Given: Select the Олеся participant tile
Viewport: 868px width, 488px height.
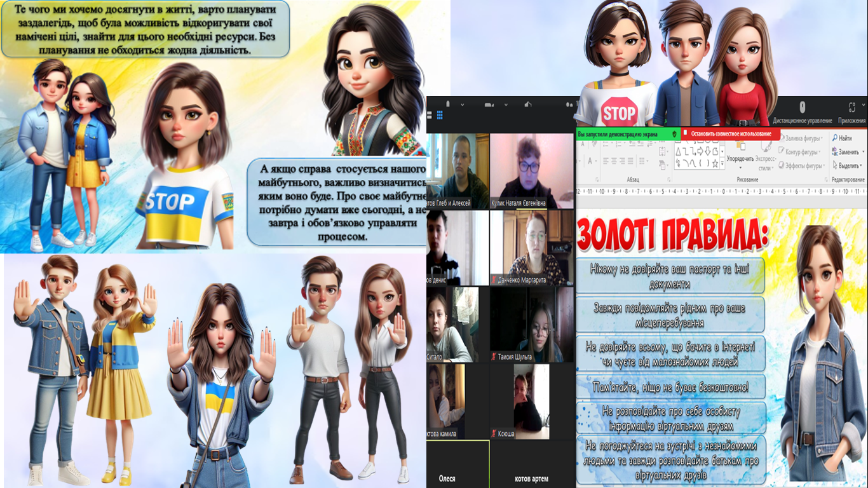Looking at the screenshot, I should coord(458,464).
